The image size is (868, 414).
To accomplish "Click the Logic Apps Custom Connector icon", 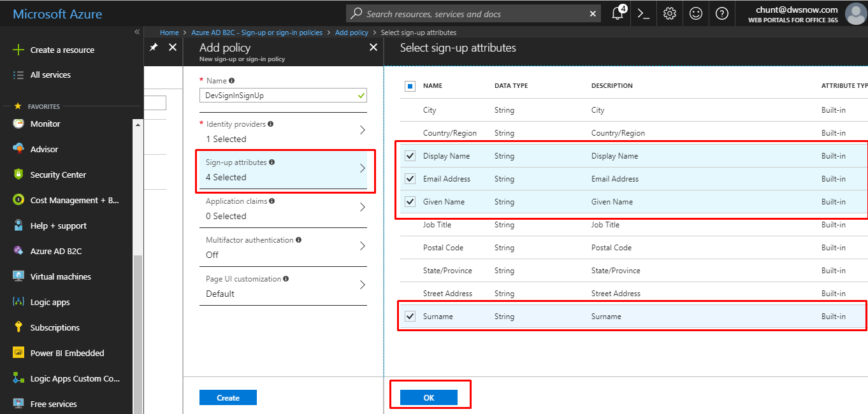I will [x=18, y=378].
